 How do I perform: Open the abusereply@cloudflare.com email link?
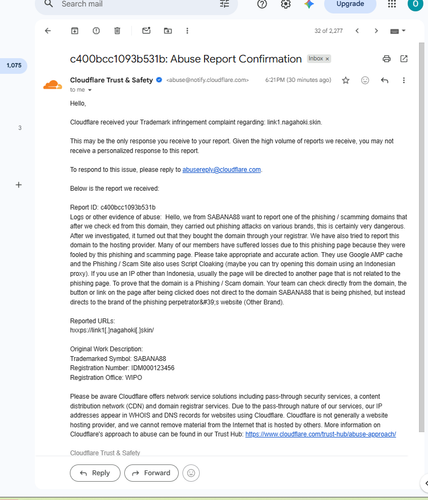pyautogui.click(x=222, y=170)
